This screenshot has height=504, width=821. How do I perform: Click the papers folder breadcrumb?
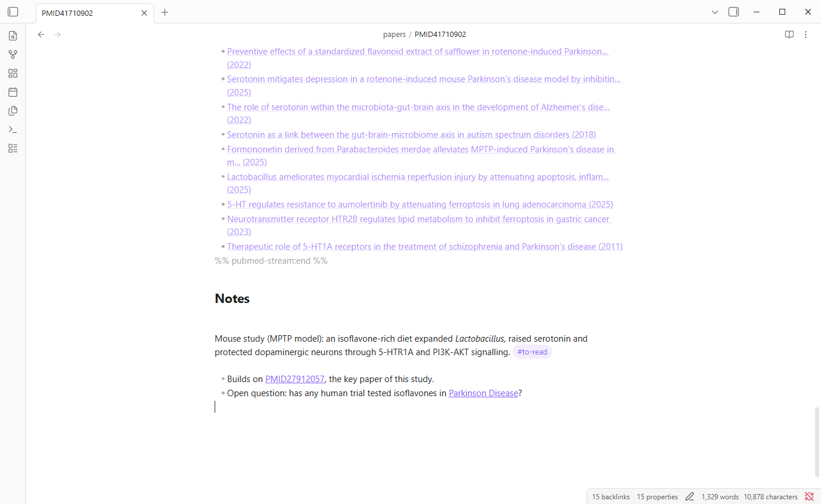coord(394,35)
